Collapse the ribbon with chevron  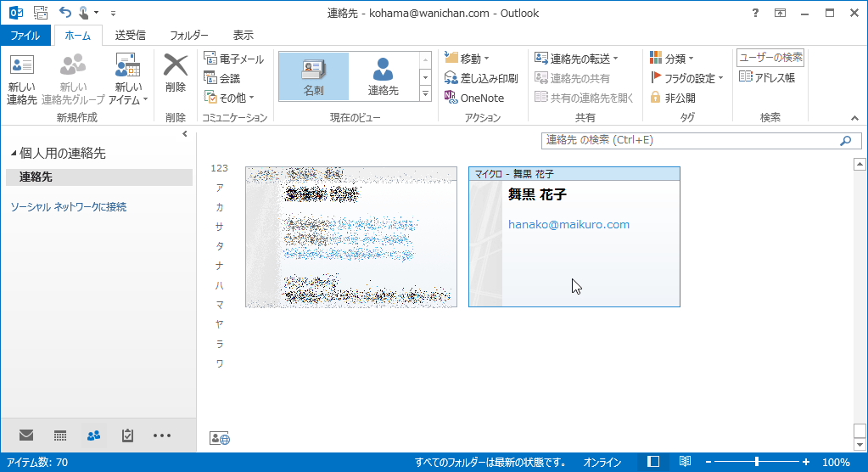coord(854,118)
